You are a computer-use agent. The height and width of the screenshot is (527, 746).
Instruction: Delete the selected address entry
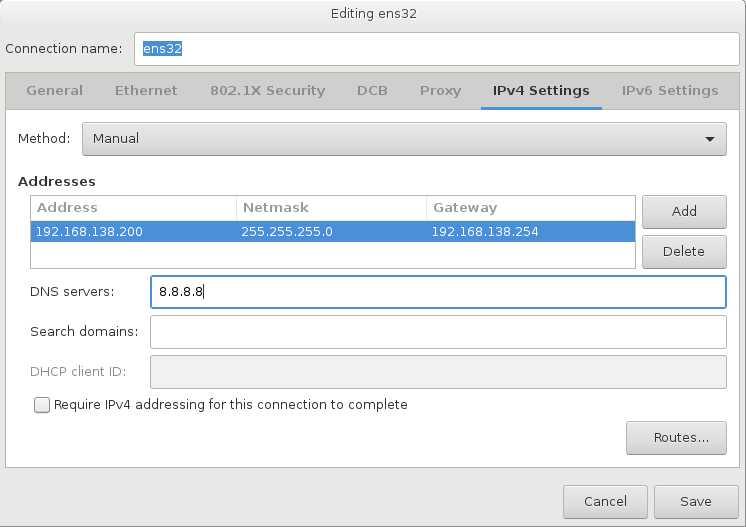click(684, 252)
